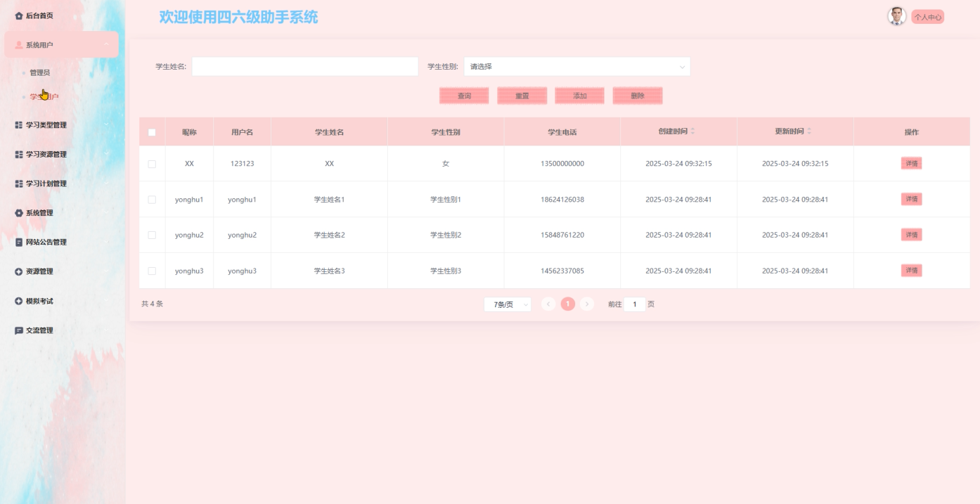Open the 学生用户 submenu item
The image size is (980, 504).
point(44,97)
